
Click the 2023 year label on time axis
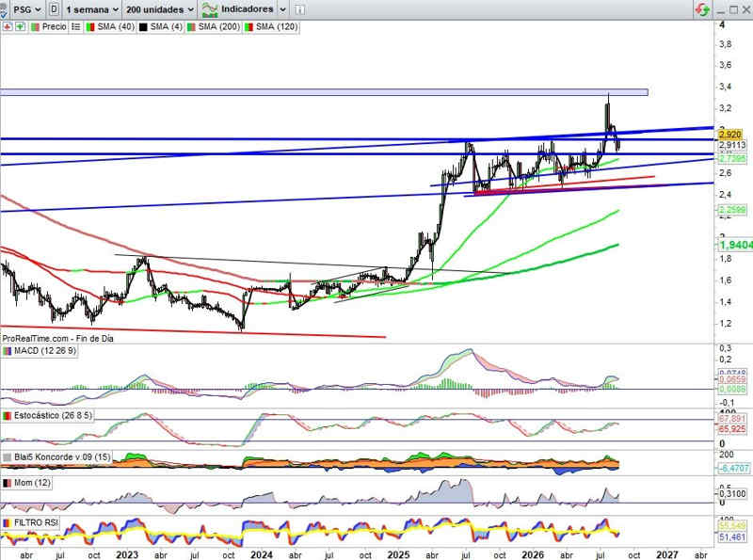point(127,554)
